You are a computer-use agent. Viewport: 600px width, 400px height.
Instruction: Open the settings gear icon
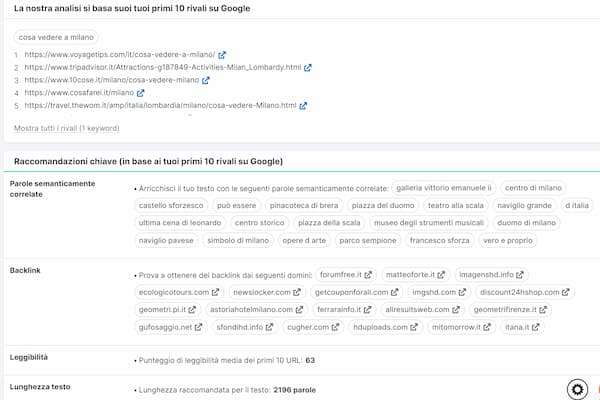[x=576, y=389]
